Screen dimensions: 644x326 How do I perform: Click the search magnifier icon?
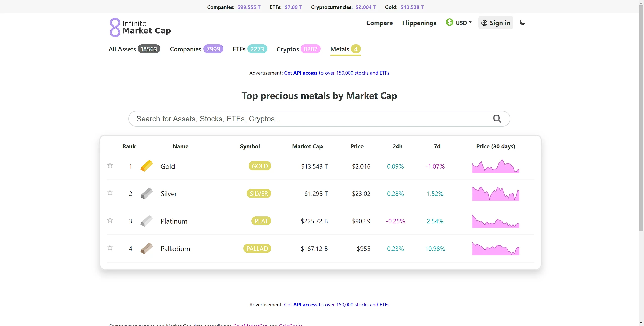tap(497, 119)
